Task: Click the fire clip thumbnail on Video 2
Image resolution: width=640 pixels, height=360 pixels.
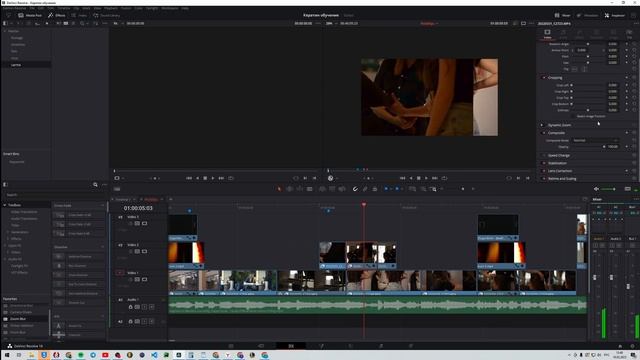Action: [x=186, y=253]
